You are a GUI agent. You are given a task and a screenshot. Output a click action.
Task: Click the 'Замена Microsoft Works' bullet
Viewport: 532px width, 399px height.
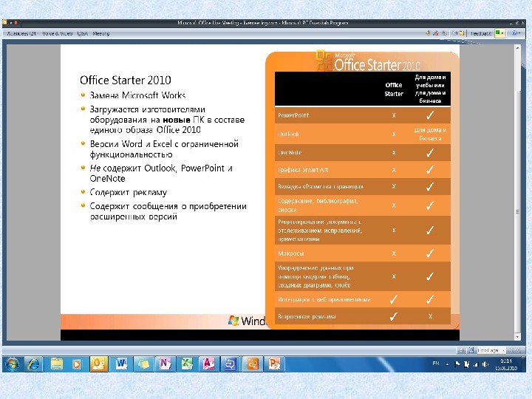tap(137, 95)
